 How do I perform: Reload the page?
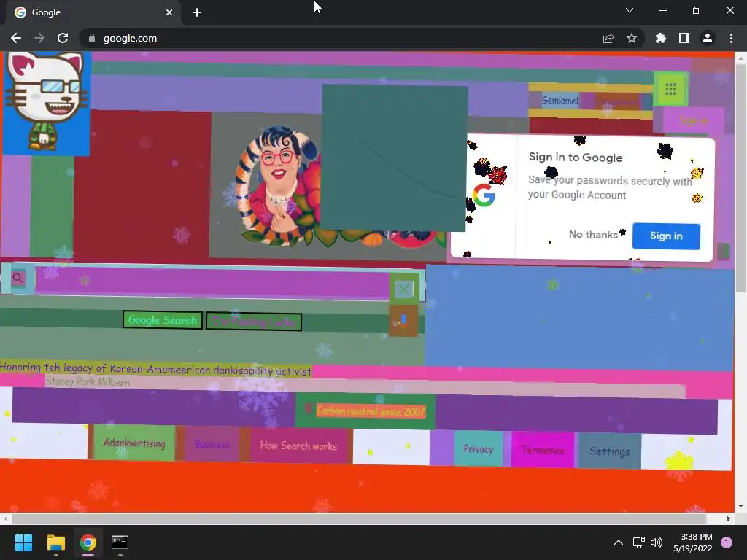[63, 38]
